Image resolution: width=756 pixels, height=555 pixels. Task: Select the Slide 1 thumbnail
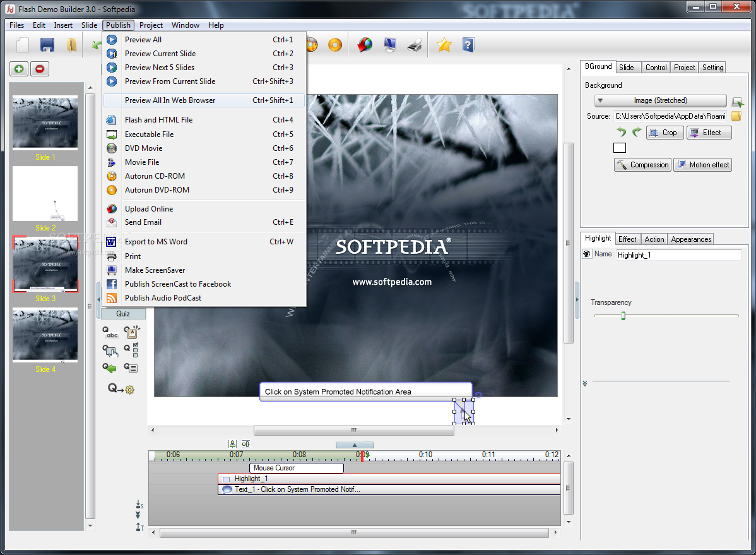pos(45,122)
